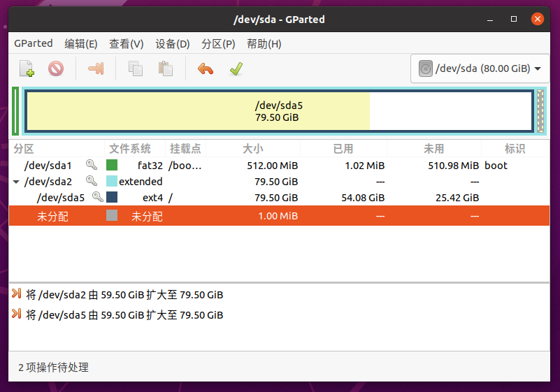Click the Delete partition toolbar icon
The width and height of the screenshot is (560, 392).
tap(56, 68)
